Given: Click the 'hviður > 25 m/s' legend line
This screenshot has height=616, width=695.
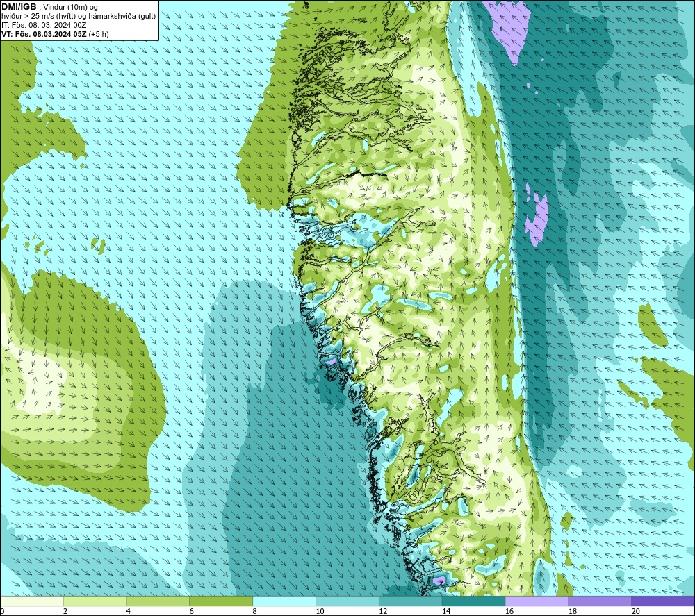Looking at the screenshot, I should pyautogui.click(x=79, y=17).
